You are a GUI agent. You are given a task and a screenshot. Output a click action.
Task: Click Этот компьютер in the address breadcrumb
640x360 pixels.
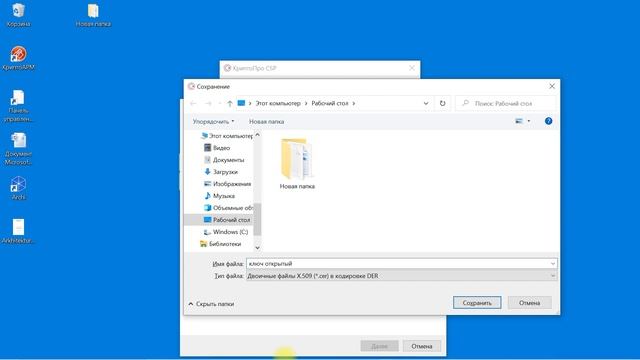pyautogui.click(x=278, y=103)
